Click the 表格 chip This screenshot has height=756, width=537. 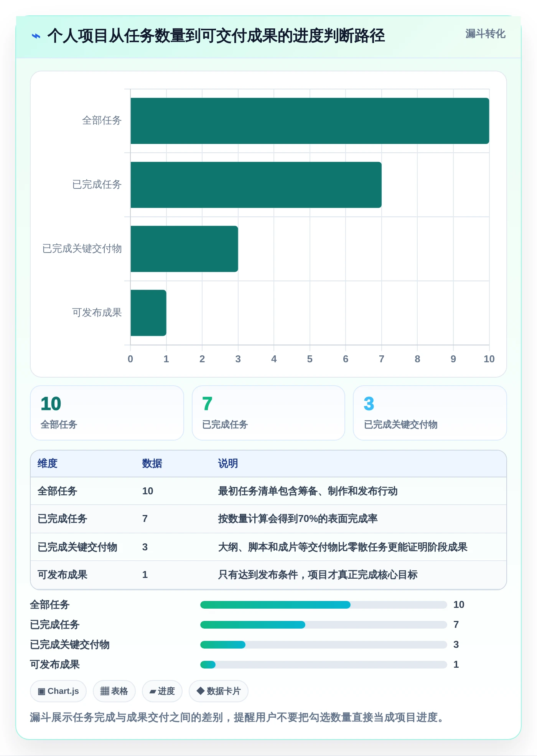(114, 691)
